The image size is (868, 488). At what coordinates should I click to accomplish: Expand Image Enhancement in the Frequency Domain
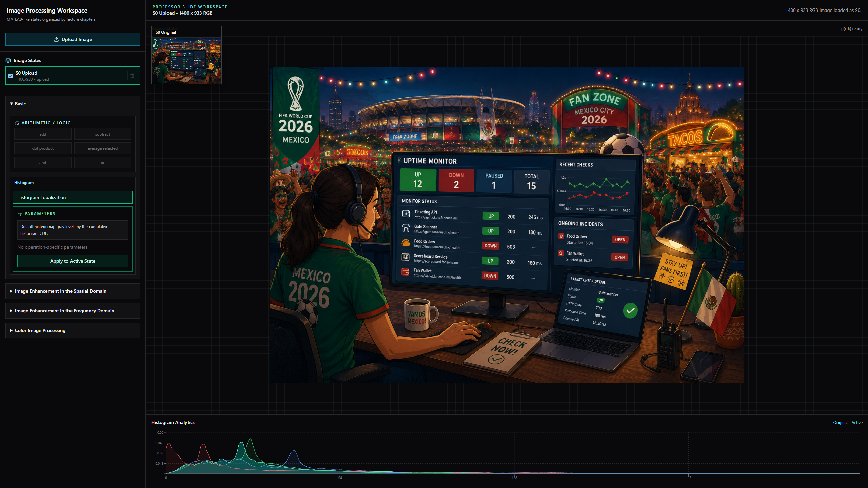click(x=73, y=311)
